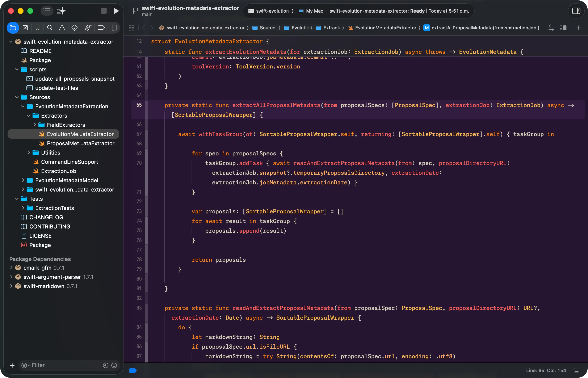
Task: Open the Issue navigator
Action: pos(62,28)
